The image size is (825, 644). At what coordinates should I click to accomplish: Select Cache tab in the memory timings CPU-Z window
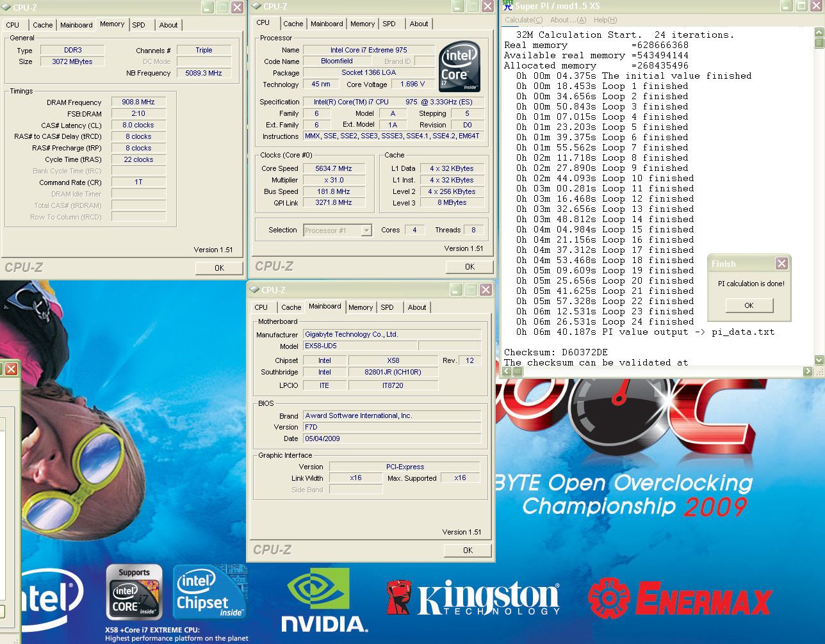43,25
